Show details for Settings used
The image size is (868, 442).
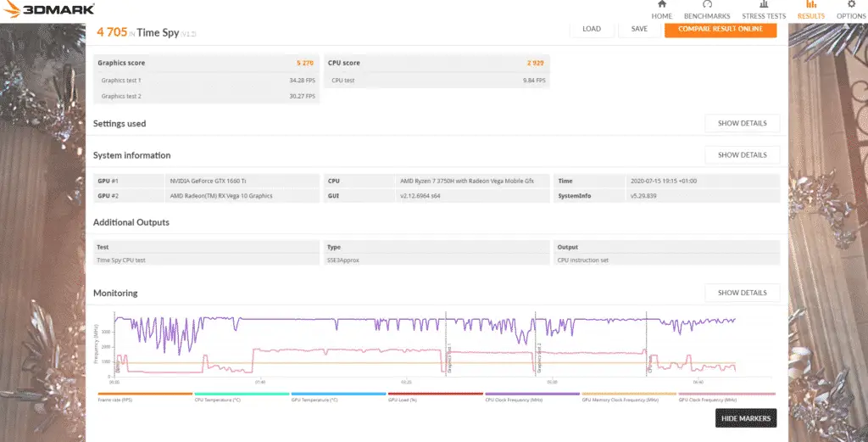pyautogui.click(x=743, y=124)
